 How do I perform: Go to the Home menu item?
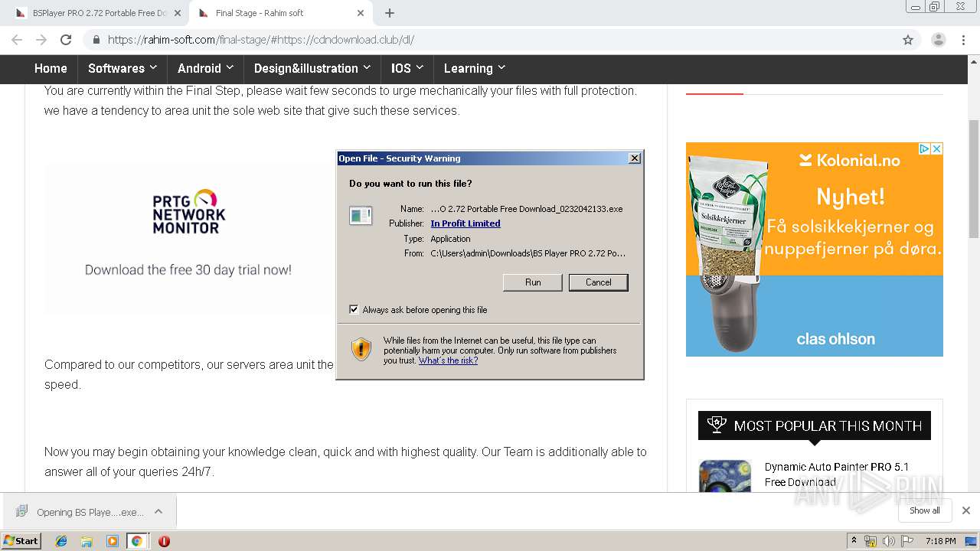click(x=51, y=68)
